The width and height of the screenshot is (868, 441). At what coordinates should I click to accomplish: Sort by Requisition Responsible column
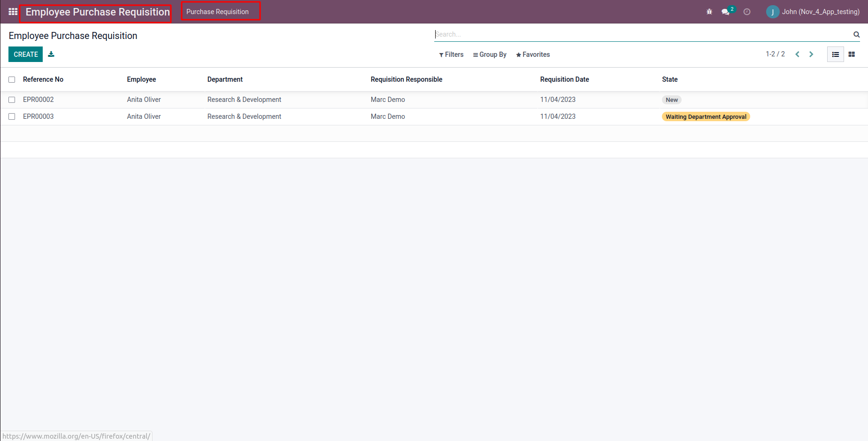[x=407, y=79]
